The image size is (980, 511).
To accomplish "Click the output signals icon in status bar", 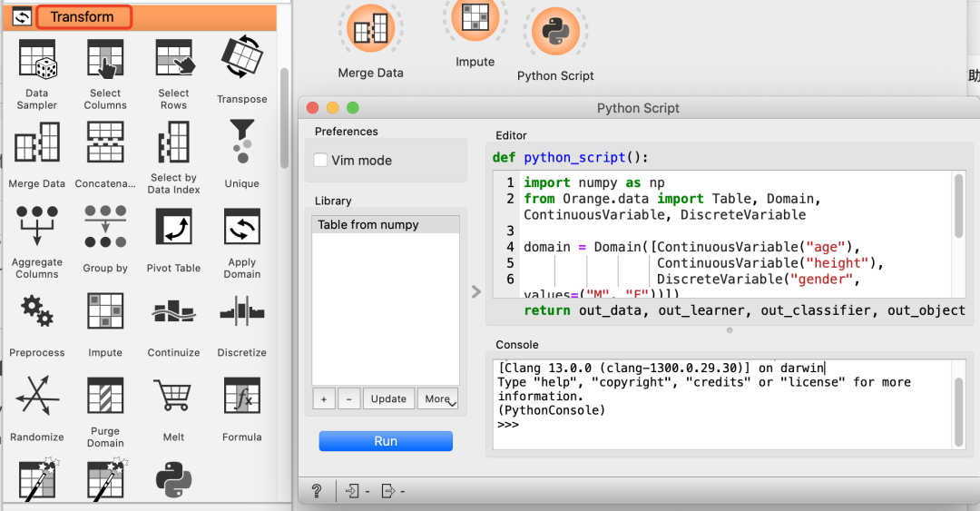I will tap(388, 491).
